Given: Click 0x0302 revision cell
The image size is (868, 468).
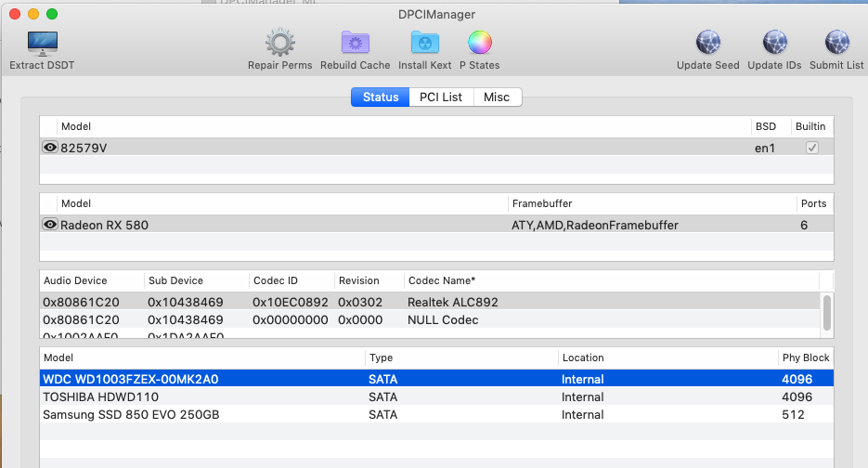Looking at the screenshot, I should (360, 302).
